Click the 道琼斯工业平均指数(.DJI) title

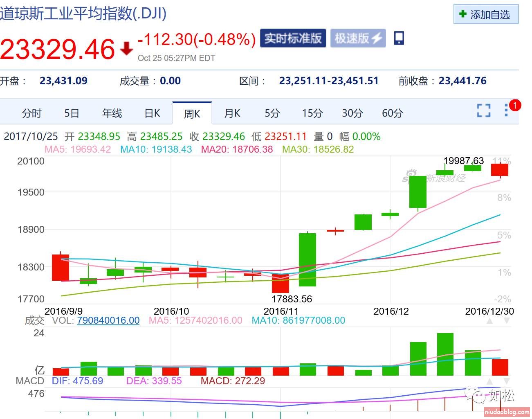83,14
